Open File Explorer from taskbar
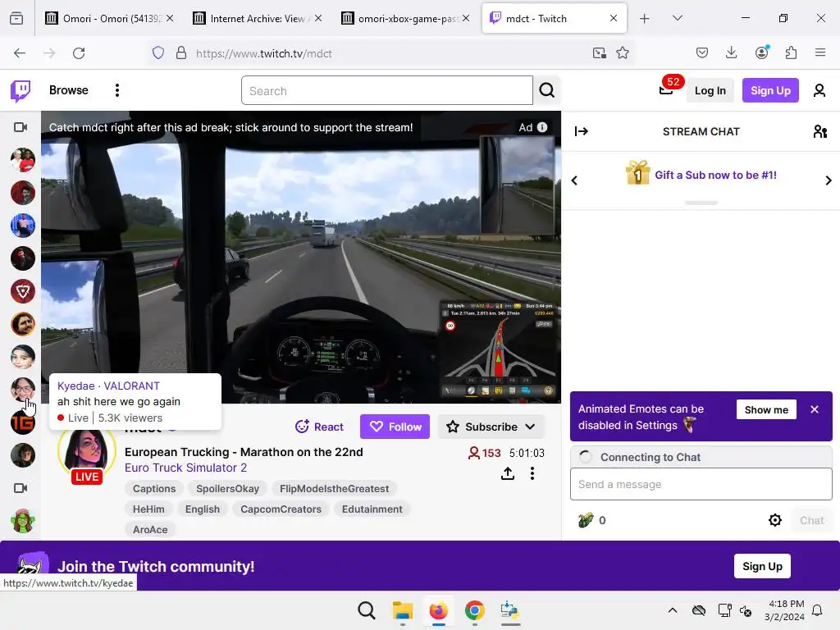Viewport: 840px width, 630px height. pyautogui.click(x=402, y=610)
